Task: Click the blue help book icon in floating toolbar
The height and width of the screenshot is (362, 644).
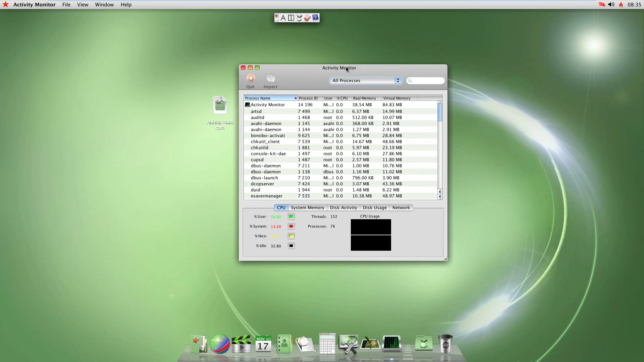Action: tap(315, 18)
